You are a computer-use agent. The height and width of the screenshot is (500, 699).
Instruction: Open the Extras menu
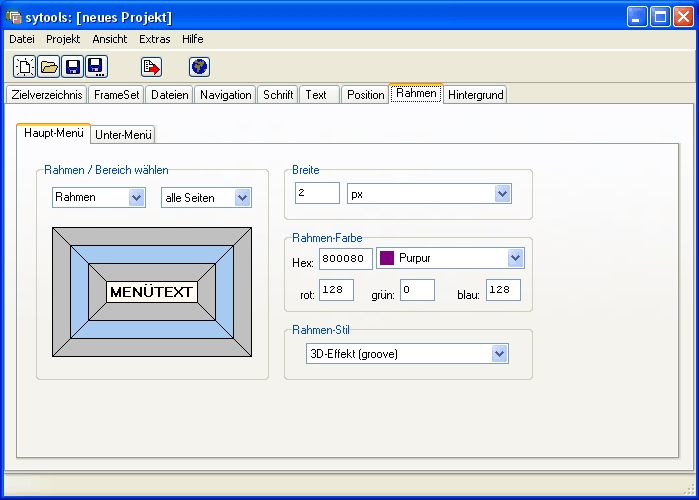[x=154, y=39]
